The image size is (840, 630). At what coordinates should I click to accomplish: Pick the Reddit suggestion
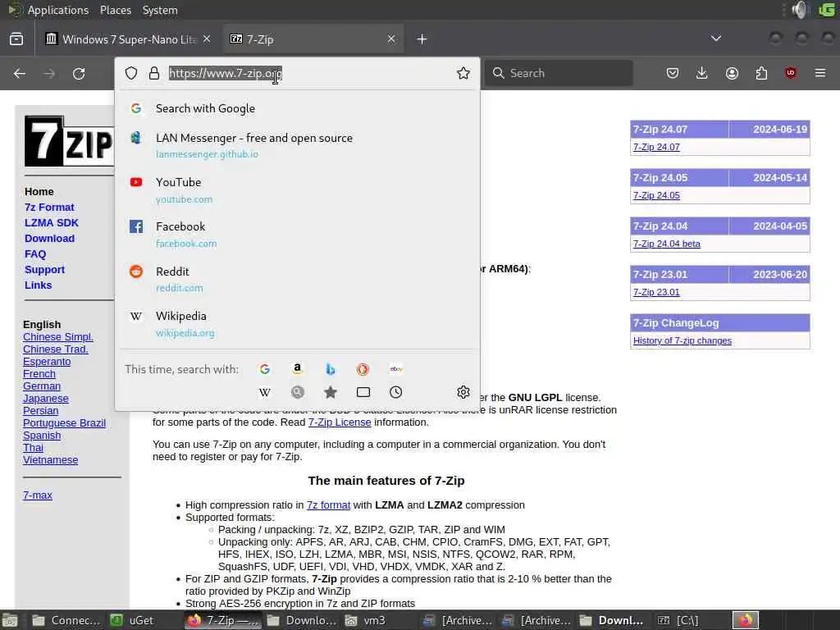point(297,279)
